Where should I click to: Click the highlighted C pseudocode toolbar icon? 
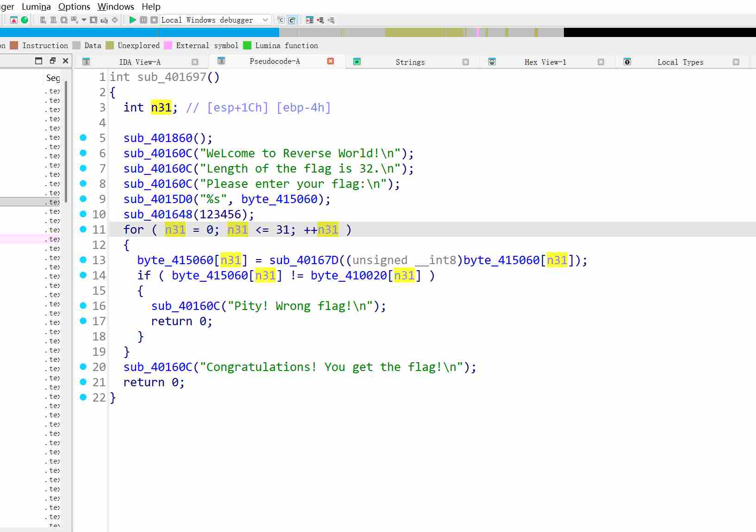pyautogui.click(x=292, y=20)
